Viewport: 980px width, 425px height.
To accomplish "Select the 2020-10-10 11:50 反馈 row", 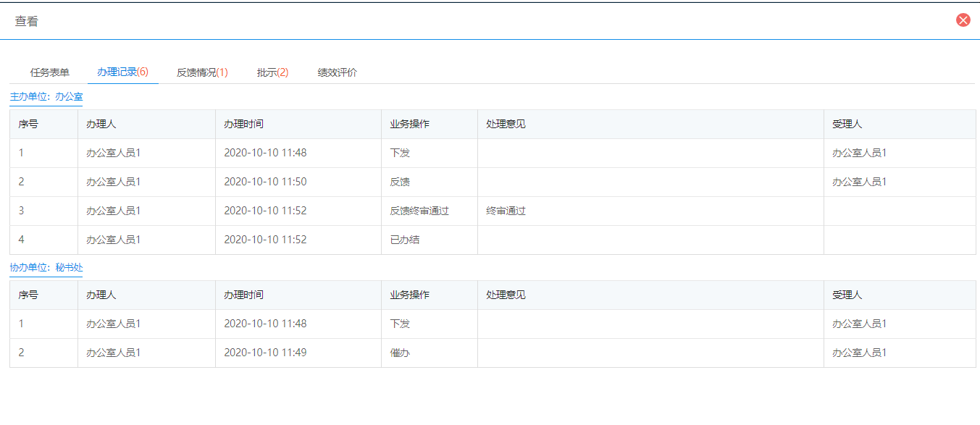I will point(493,182).
